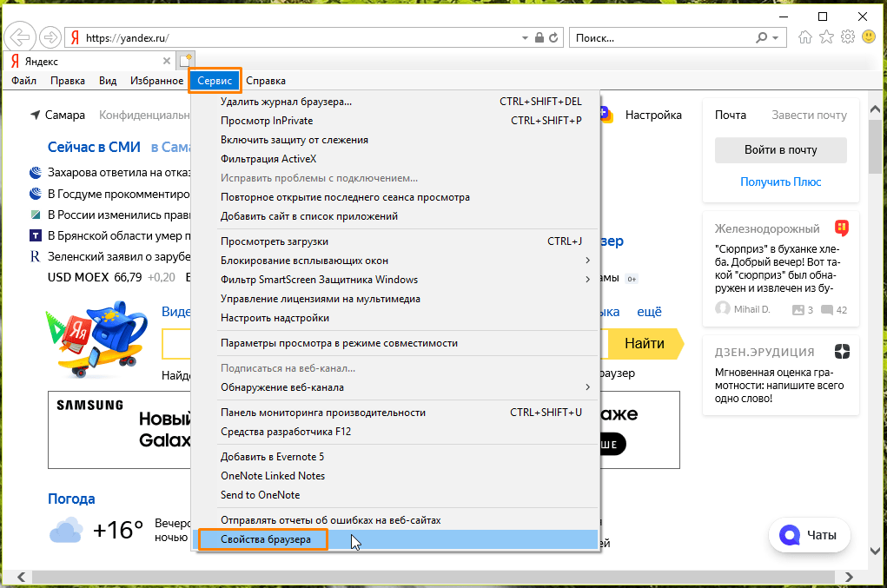Screen dimensions: 887x588
Task: Open the Справка menu
Action: click(x=266, y=81)
